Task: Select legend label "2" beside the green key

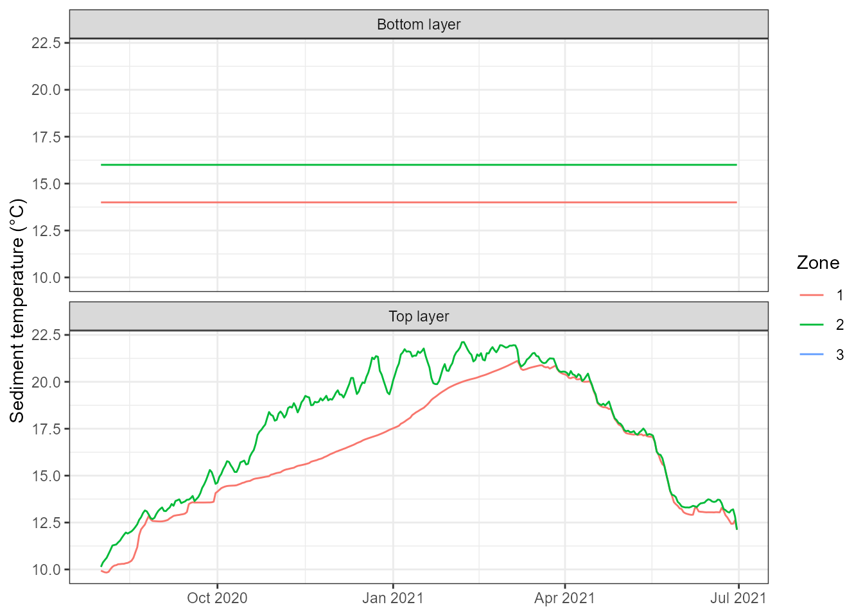Action: [x=840, y=325]
